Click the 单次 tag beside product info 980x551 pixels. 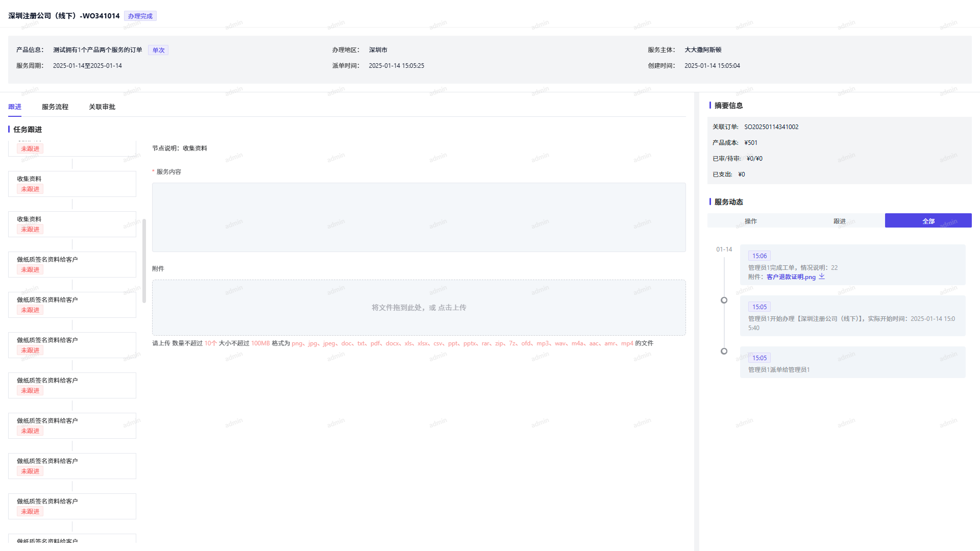click(158, 49)
